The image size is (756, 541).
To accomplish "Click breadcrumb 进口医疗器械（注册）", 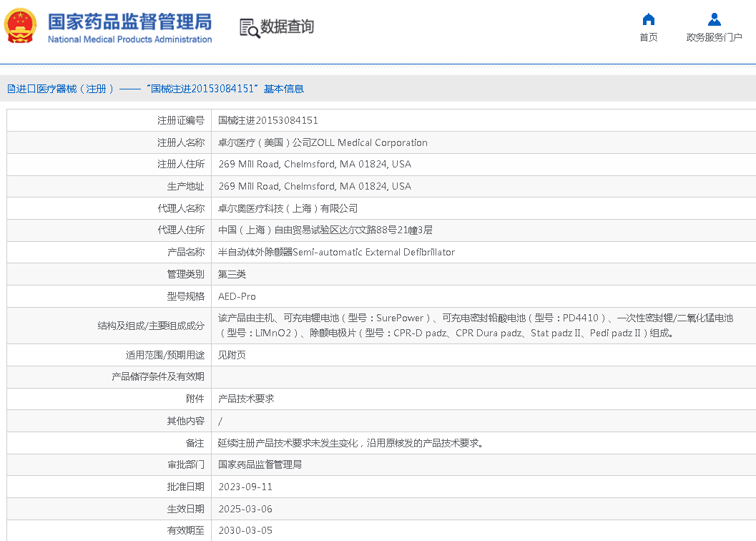I will [65, 89].
